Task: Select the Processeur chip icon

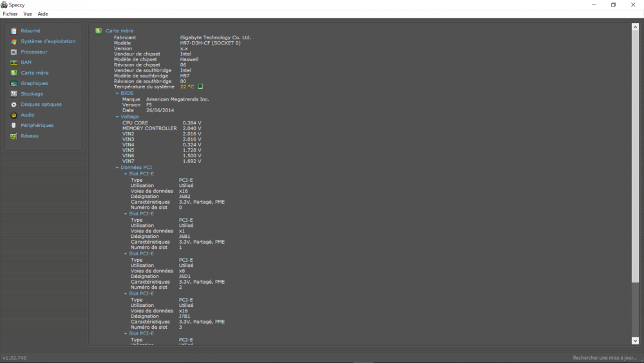Action: (14, 52)
